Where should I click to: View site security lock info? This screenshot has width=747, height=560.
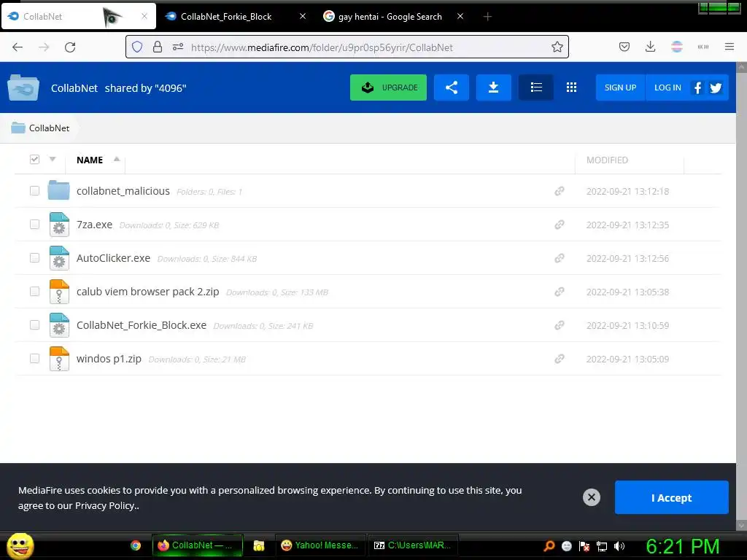coord(158,47)
